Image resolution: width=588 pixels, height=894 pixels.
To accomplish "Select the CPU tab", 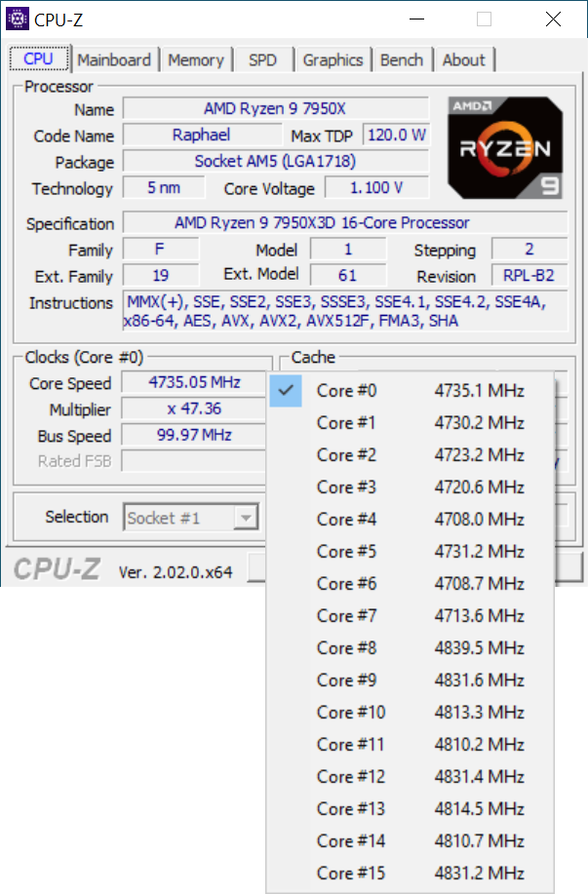I will point(39,58).
